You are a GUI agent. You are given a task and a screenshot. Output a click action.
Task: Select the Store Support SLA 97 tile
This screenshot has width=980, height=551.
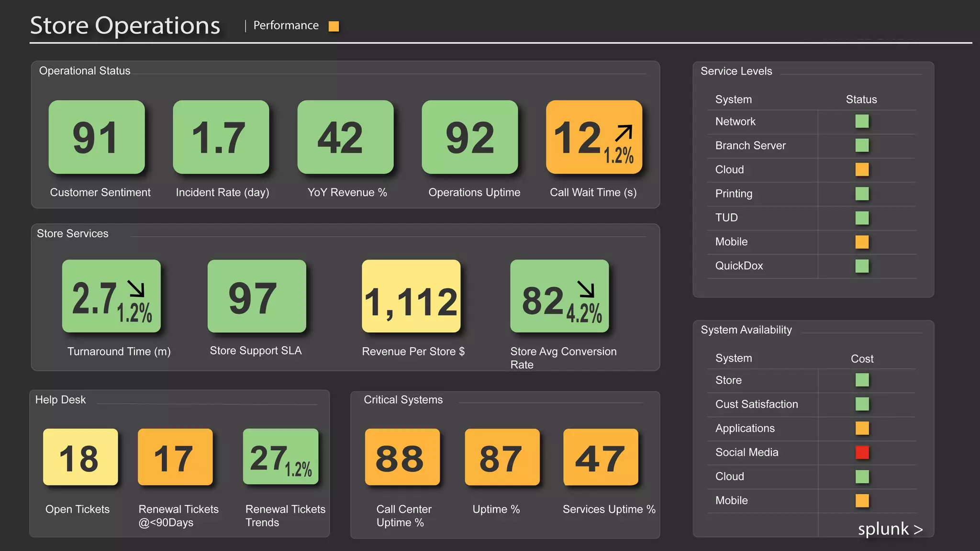pos(256,296)
